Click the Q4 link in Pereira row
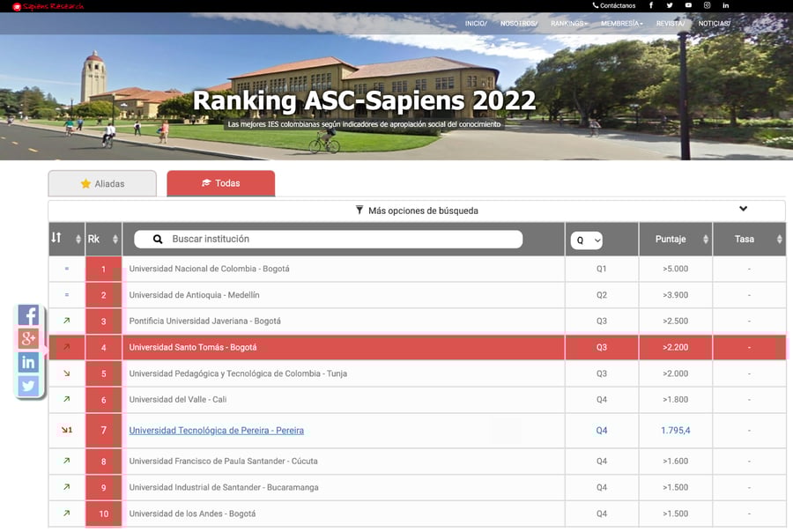The width and height of the screenshot is (793, 532). (601, 431)
